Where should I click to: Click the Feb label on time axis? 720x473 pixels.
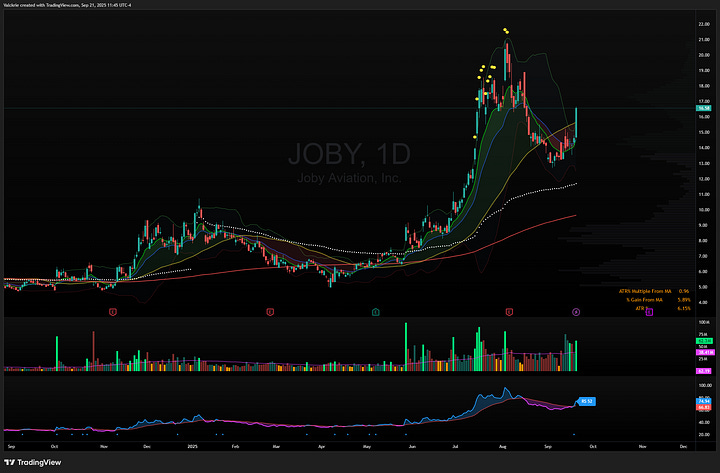point(236,446)
